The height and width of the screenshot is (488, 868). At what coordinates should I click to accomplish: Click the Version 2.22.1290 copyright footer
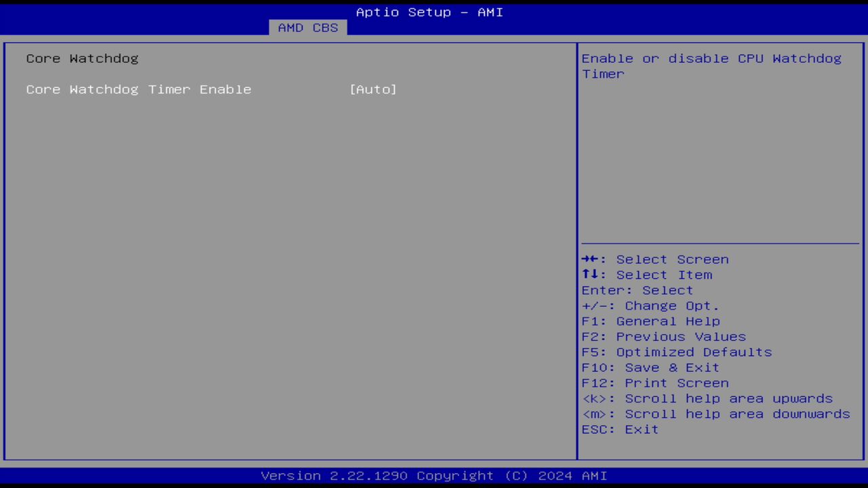pyautogui.click(x=434, y=476)
